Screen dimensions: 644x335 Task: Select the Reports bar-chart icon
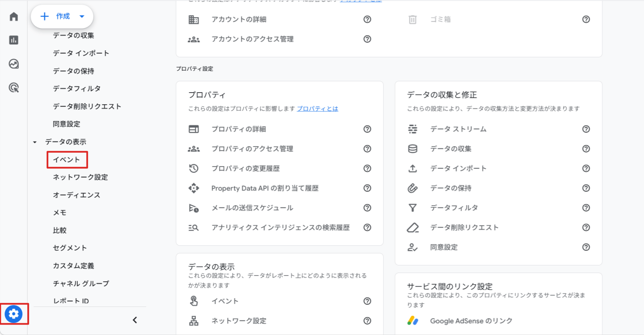pos(14,40)
